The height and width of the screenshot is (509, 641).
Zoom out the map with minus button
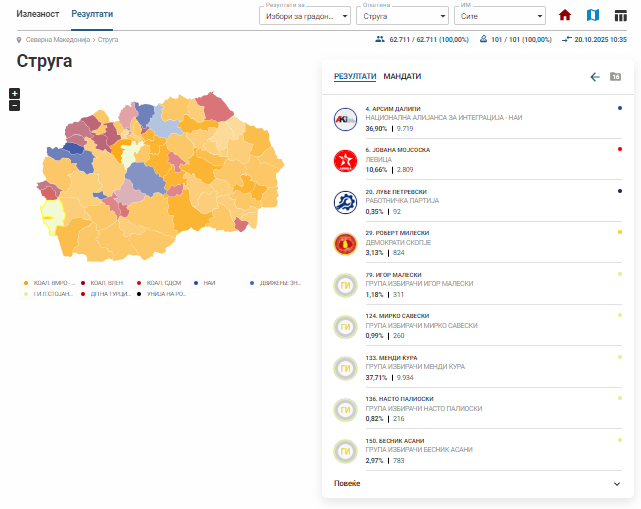pos(14,105)
